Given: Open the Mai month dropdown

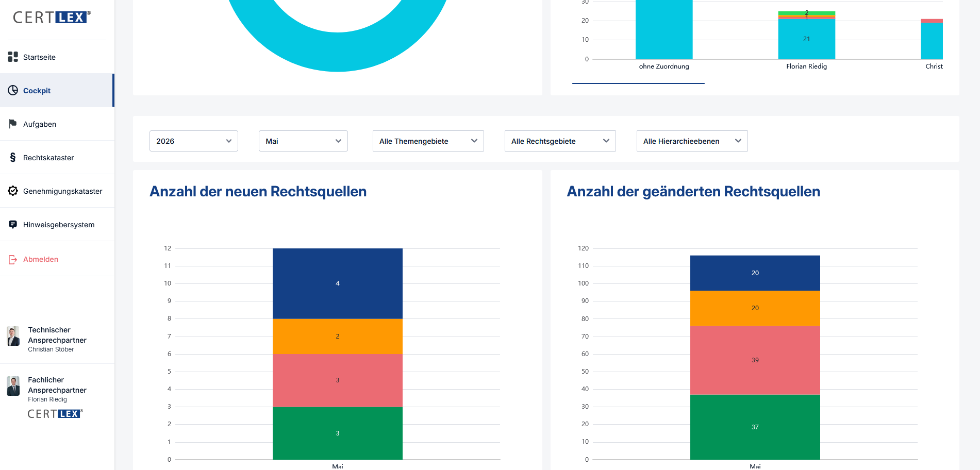Looking at the screenshot, I should point(303,141).
